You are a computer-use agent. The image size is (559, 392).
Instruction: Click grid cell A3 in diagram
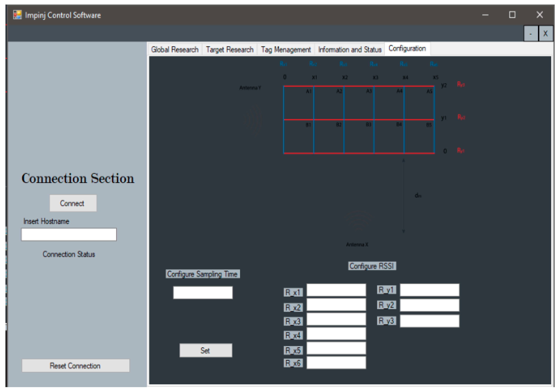coord(359,103)
